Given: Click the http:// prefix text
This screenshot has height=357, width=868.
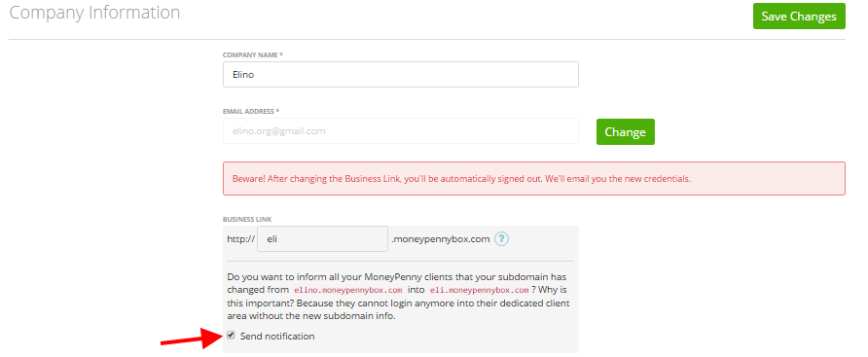Looking at the screenshot, I should tap(240, 239).
